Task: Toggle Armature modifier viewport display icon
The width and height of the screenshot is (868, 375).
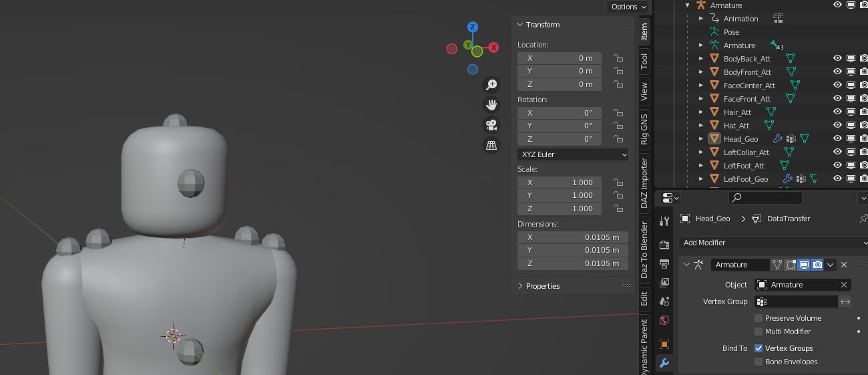Action: point(804,265)
